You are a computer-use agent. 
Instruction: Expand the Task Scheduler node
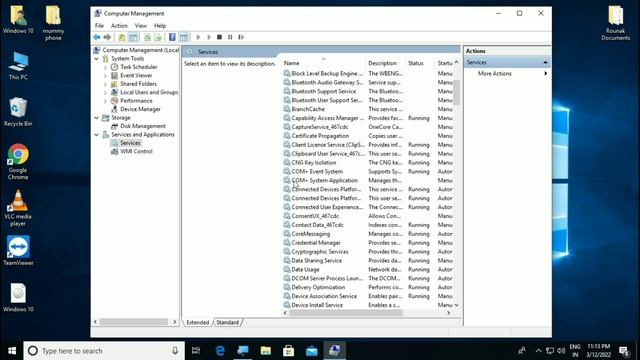coord(105,67)
